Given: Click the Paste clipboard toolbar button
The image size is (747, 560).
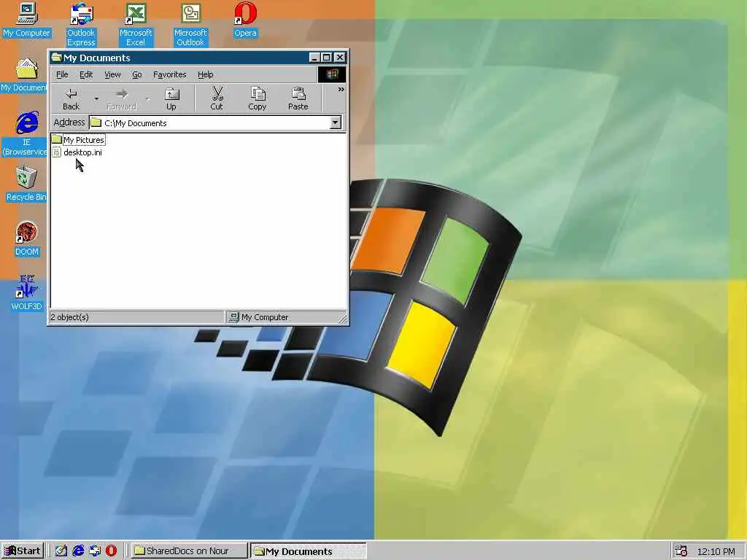Looking at the screenshot, I should click(298, 99).
